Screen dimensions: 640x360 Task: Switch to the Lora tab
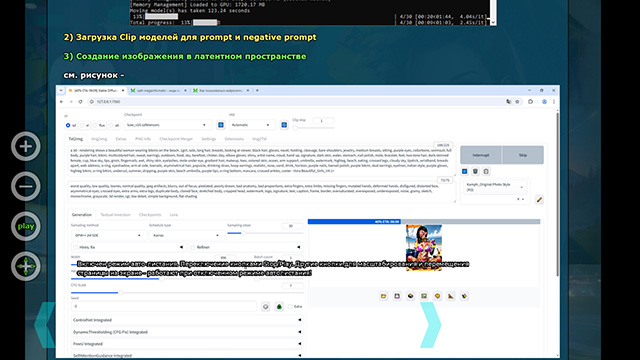click(x=174, y=215)
